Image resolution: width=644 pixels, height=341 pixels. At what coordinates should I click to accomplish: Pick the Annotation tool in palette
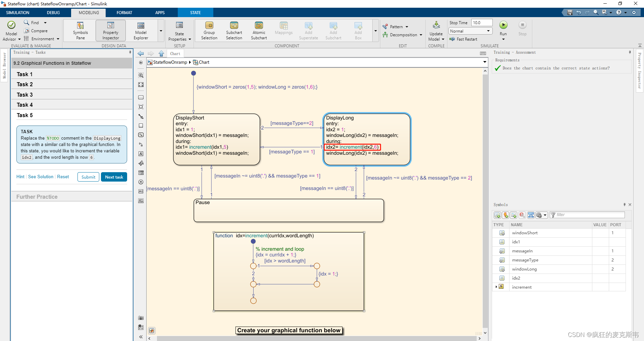pos(141,191)
